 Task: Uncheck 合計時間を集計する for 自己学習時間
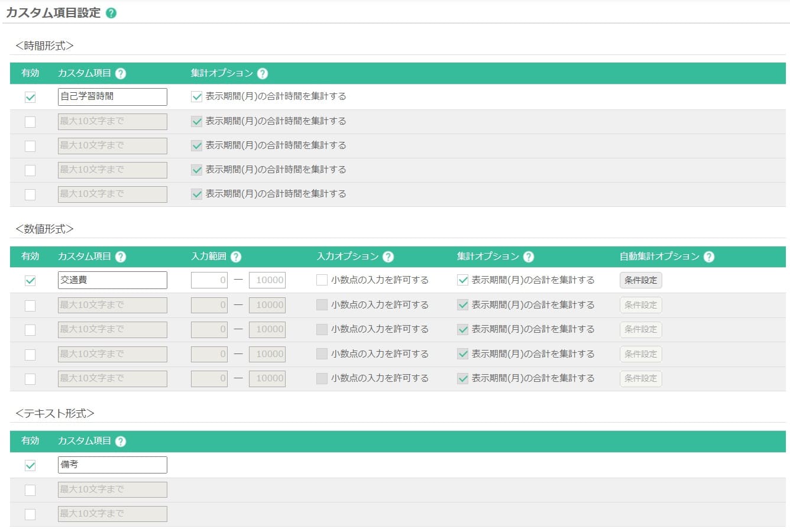pos(197,97)
